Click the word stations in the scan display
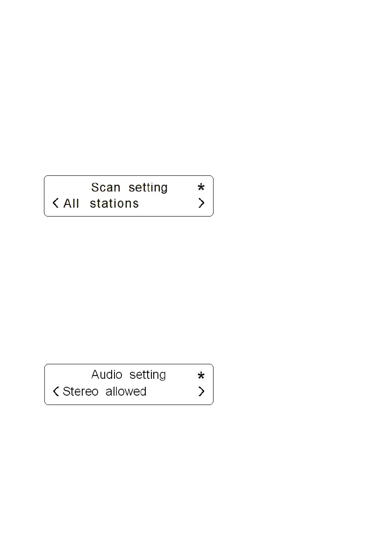 click(114, 203)
